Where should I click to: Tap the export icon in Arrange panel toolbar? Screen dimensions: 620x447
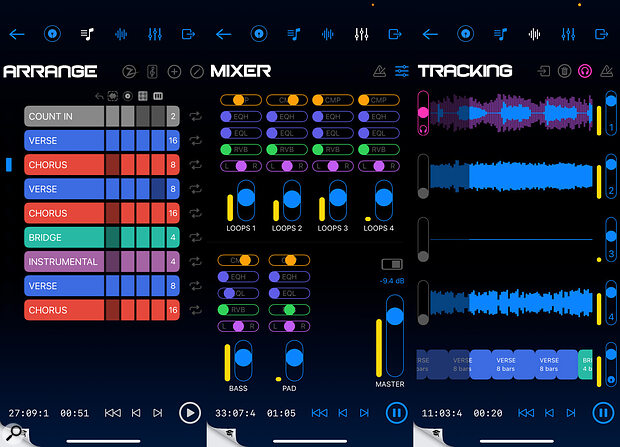click(x=188, y=34)
